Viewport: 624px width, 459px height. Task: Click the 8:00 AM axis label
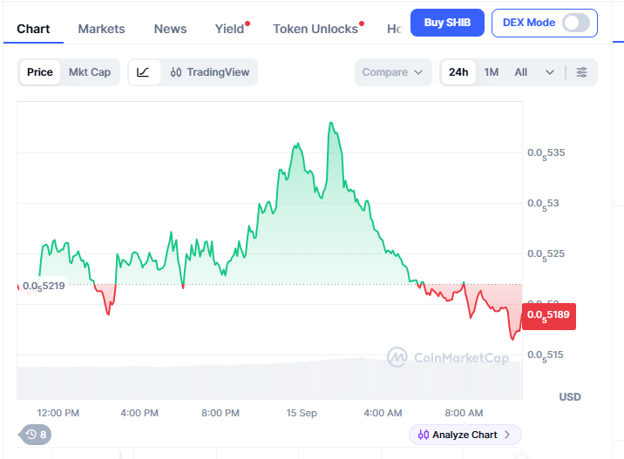(464, 413)
